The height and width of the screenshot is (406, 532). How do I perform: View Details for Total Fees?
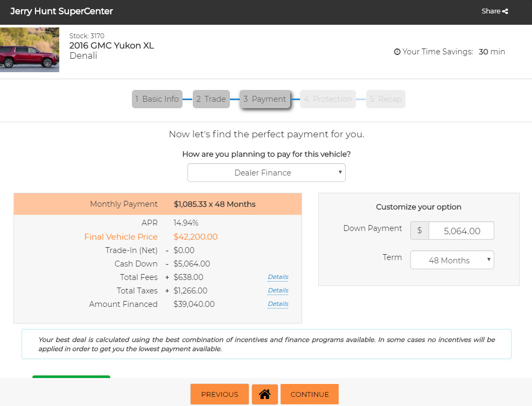pyautogui.click(x=278, y=277)
